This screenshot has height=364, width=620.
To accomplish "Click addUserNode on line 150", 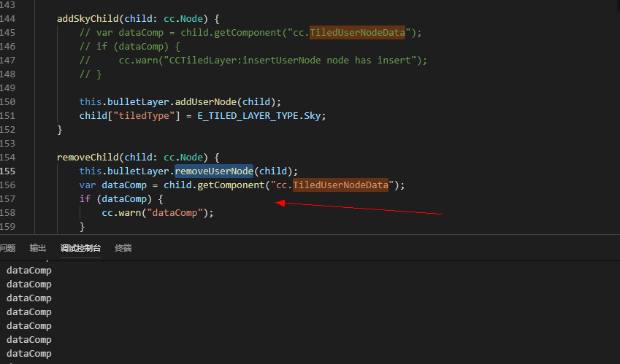I will coord(206,101).
